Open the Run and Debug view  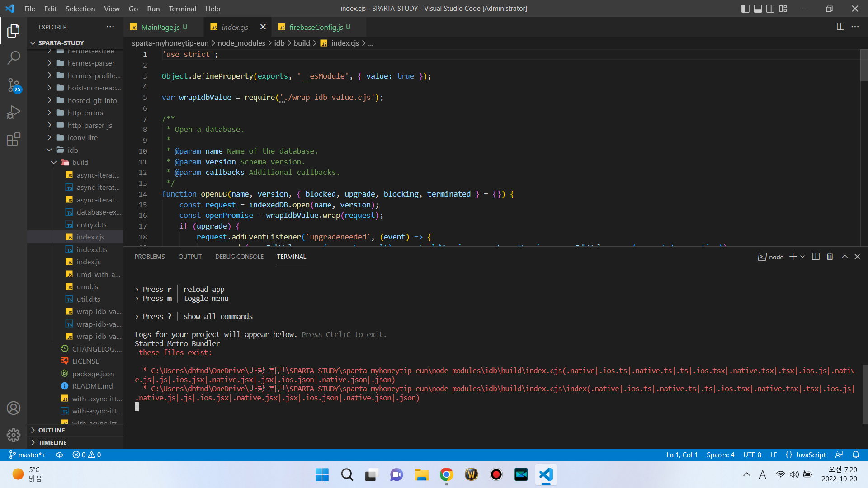[x=14, y=112]
